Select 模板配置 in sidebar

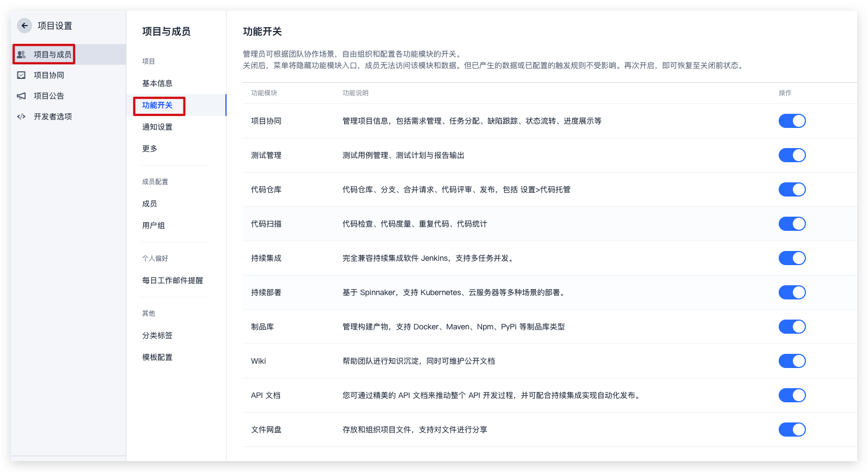[x=157, y=357]
